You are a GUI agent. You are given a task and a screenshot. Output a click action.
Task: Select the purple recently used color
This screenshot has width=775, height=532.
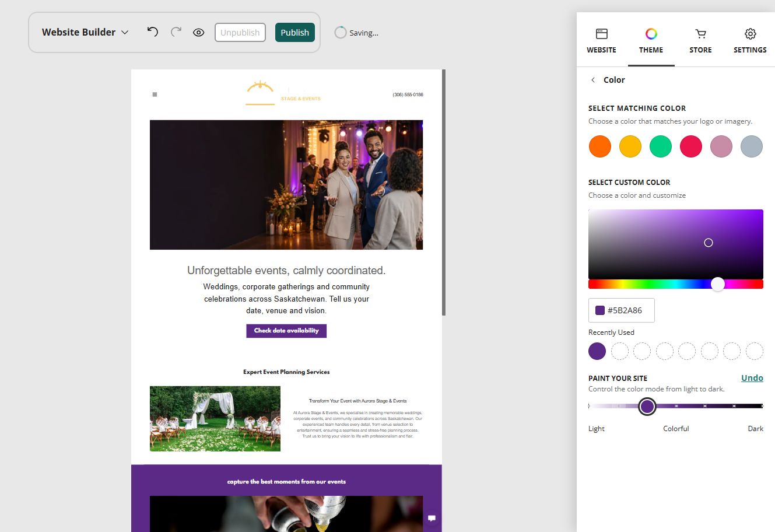pyautogui.click(x=597, y=351)
